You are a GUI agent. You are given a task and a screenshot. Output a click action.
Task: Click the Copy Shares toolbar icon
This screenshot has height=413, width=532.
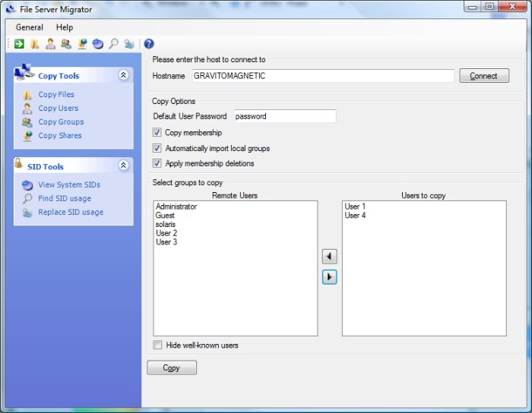(82, 44)
